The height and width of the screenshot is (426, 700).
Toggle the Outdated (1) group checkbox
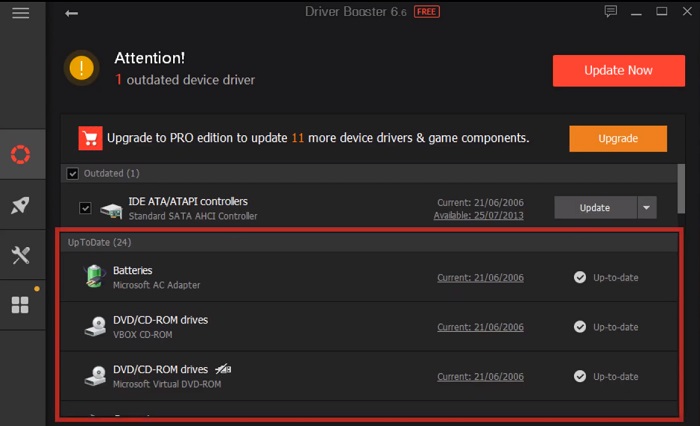pyautogui.click(x=72, y=173)
